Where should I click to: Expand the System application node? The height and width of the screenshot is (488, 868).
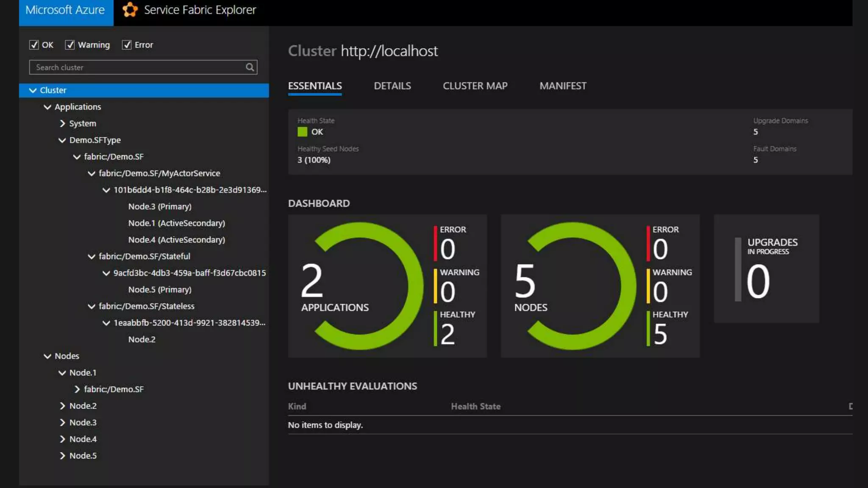point(62,123)
